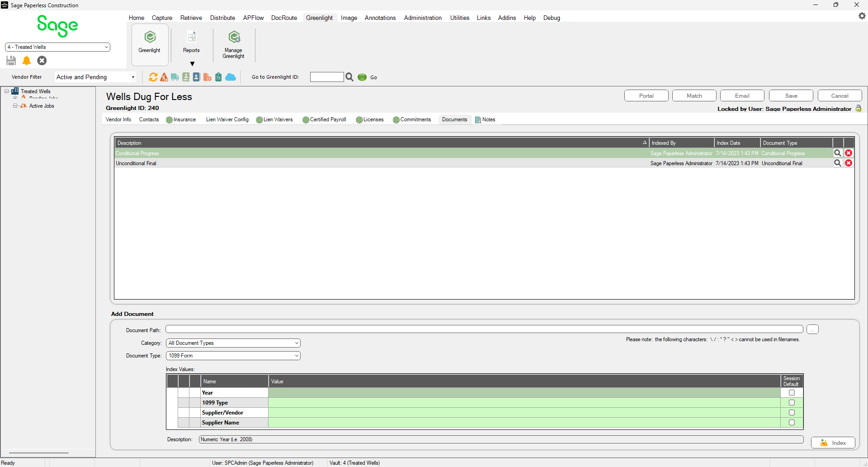
Task: Switch to the Lien Waivers tab
Action: click(x=274, y=120)
